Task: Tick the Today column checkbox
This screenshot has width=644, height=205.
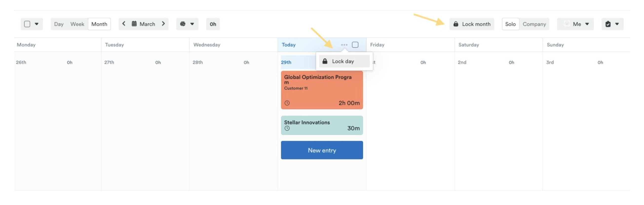Action: click(x=355, y=45)
